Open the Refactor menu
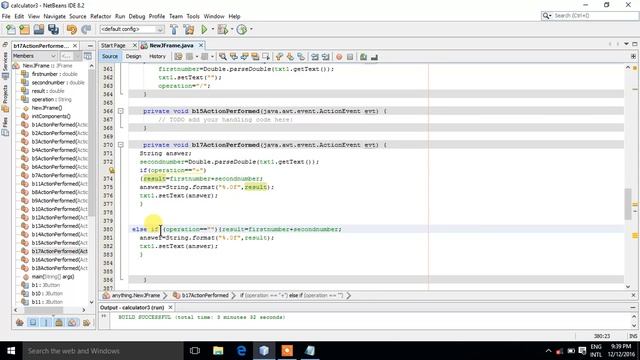 click(100, 16)
